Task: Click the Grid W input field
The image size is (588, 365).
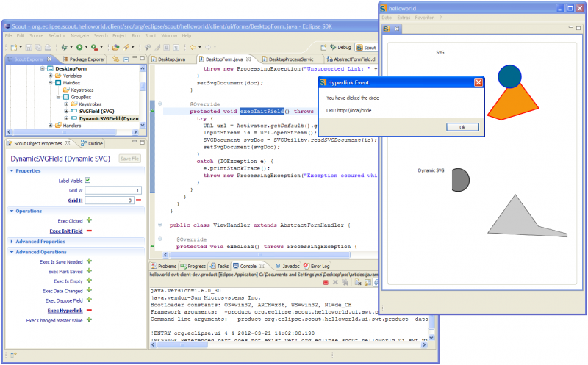Action: 113,190
